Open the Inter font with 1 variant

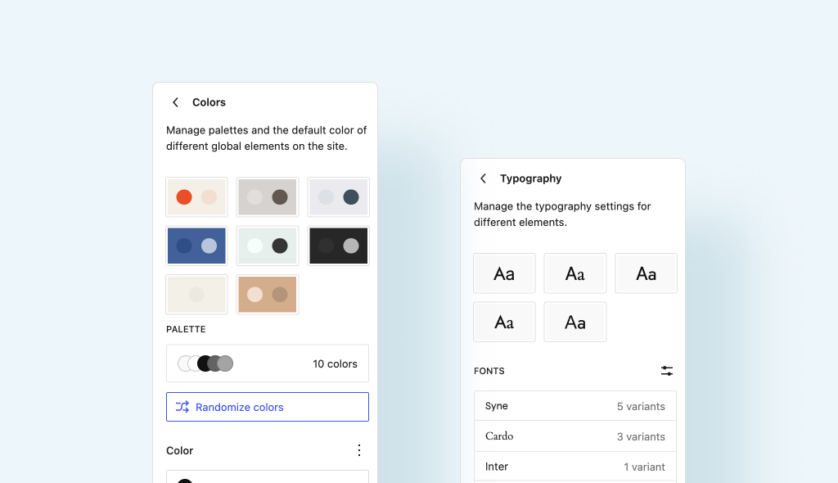click(x=575, y=467)
